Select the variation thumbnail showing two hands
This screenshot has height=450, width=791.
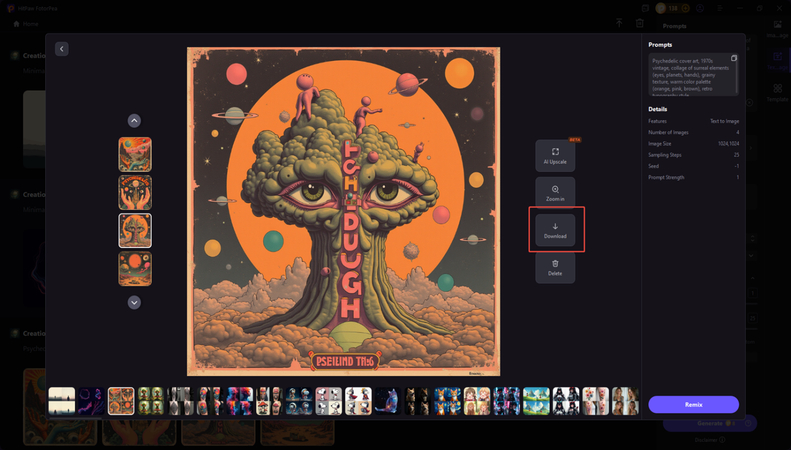coord(135,192)
